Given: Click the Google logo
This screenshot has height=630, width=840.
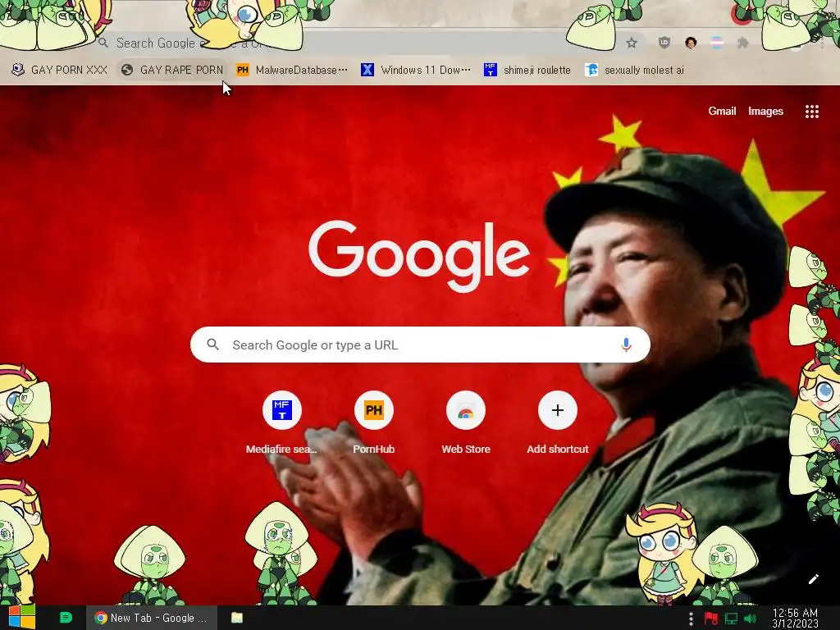Looking at the screenshot, I should click(419, 256).
